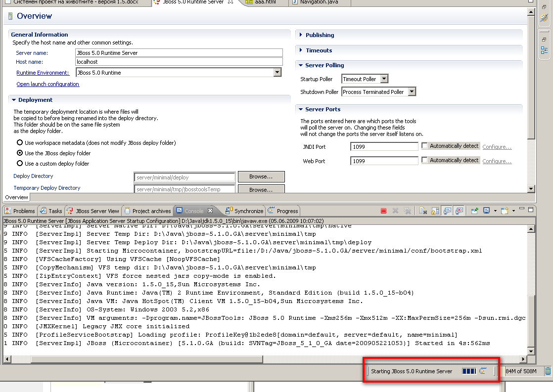
Task: Click Remove Launch single X icon
Action: coord(395,211)
